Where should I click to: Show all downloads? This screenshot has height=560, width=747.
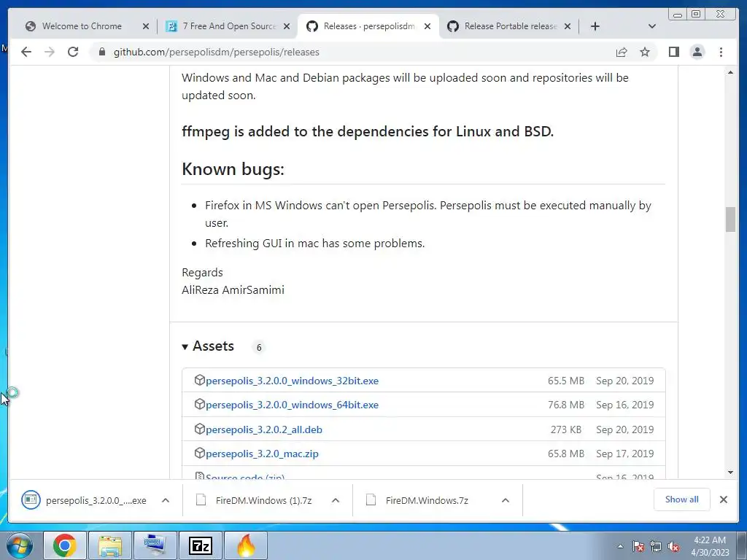coord(682,499)
